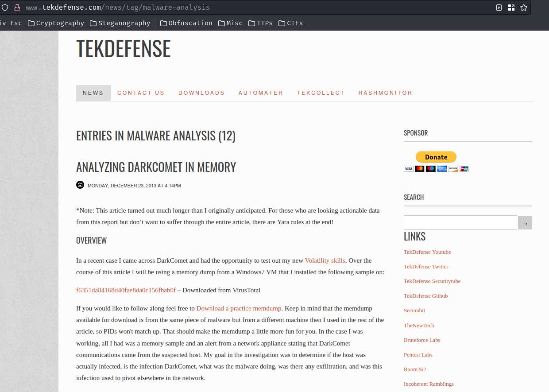549x392 pixels.
Task: Click Download a practice memdump link
Action: point(239,308)
